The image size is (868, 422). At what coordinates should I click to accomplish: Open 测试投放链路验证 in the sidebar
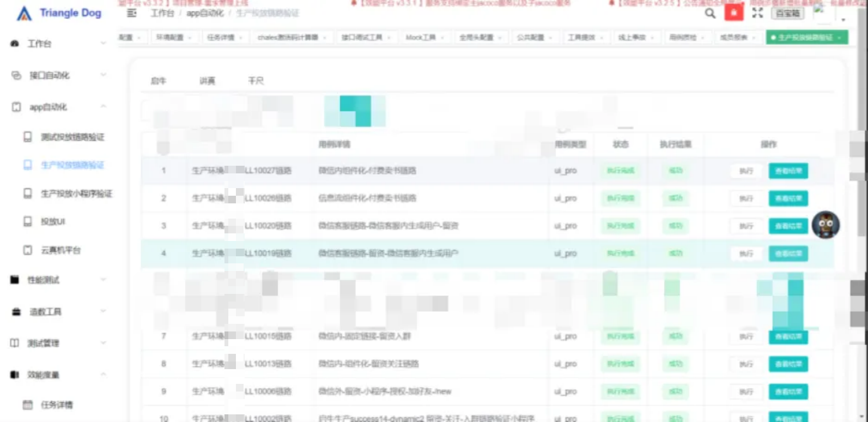click(72, 137)
